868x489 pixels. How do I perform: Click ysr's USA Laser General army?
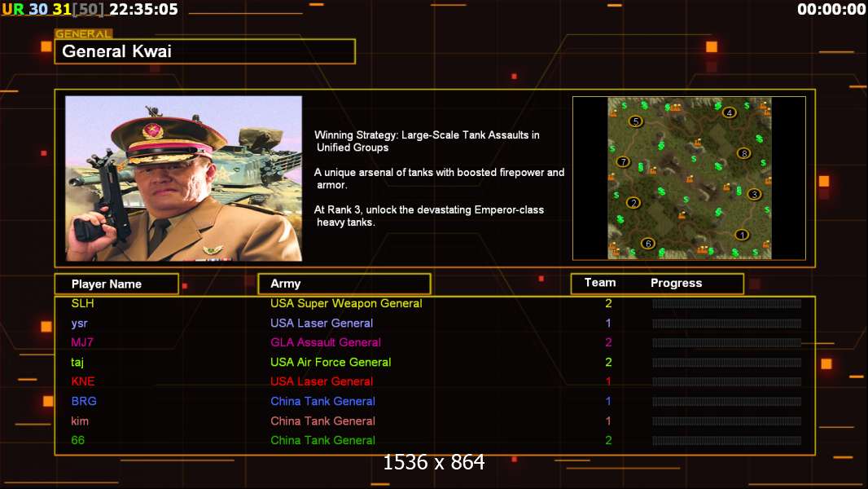point(322,324)
